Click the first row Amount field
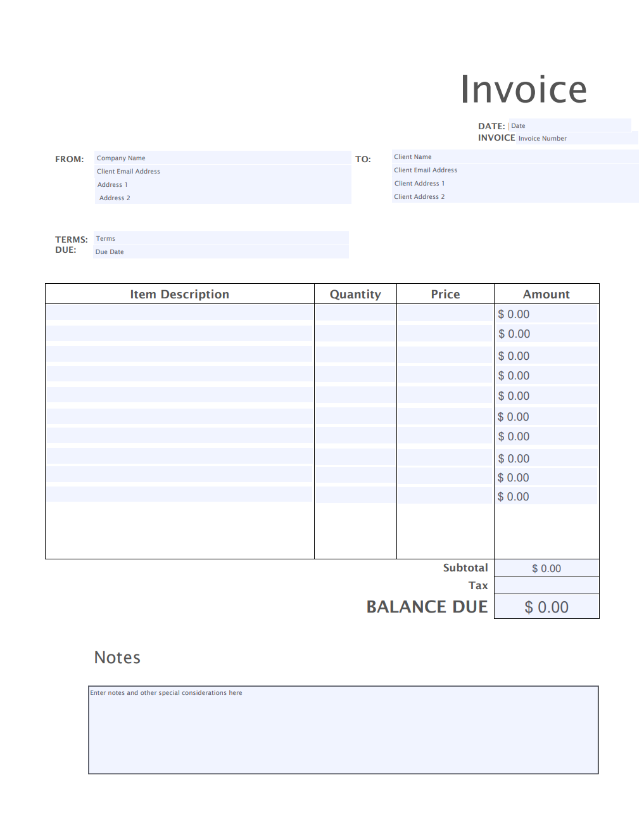 pos(546,314)
